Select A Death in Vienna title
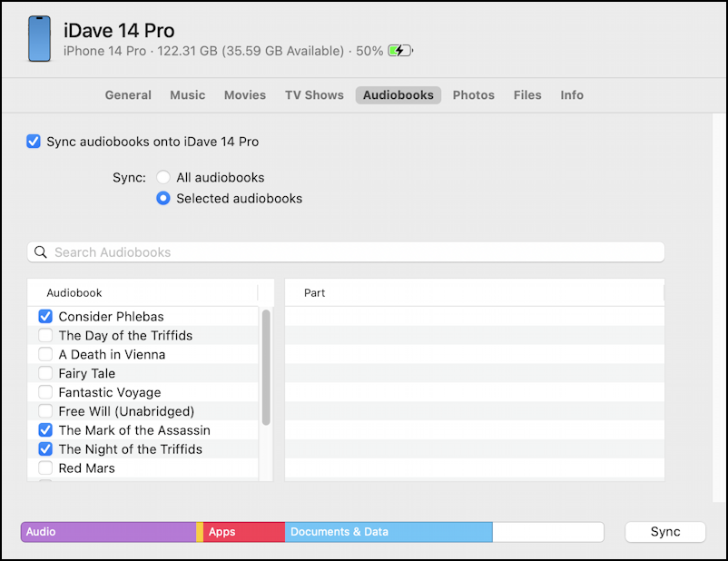 (x=112, y=354)
